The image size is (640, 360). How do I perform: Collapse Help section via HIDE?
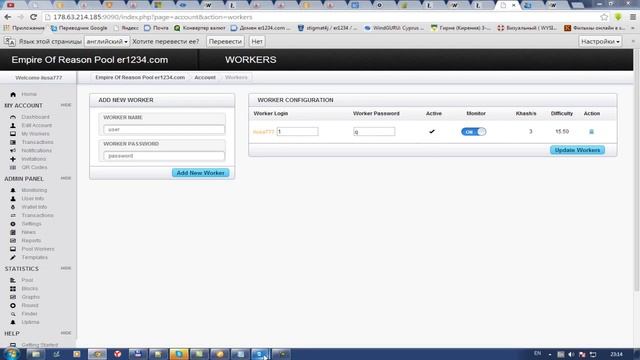[66, 333]
